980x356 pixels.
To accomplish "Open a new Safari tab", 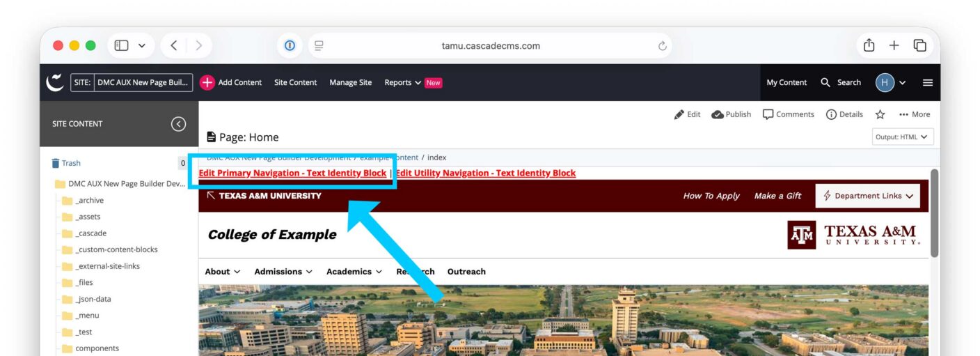I will click(894, 45).
